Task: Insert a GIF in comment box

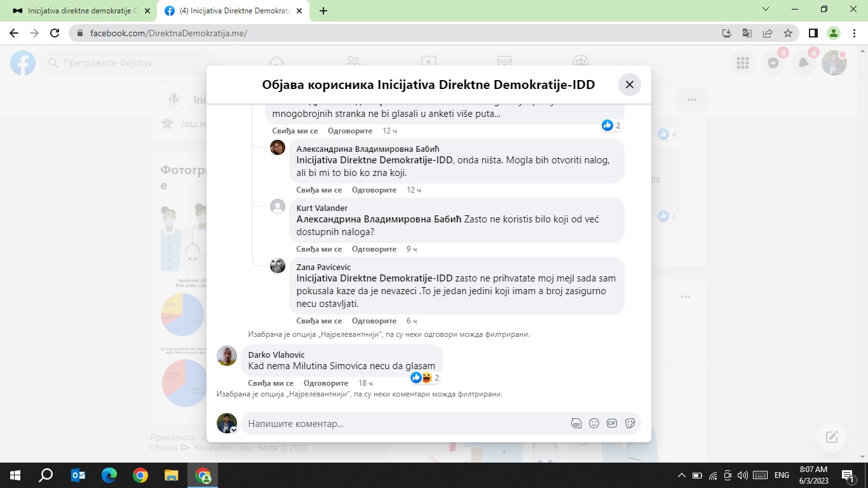Action: 612,423
